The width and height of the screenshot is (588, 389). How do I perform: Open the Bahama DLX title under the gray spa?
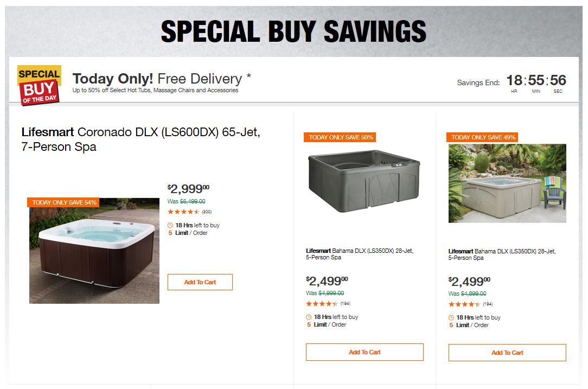click(359, 254)
